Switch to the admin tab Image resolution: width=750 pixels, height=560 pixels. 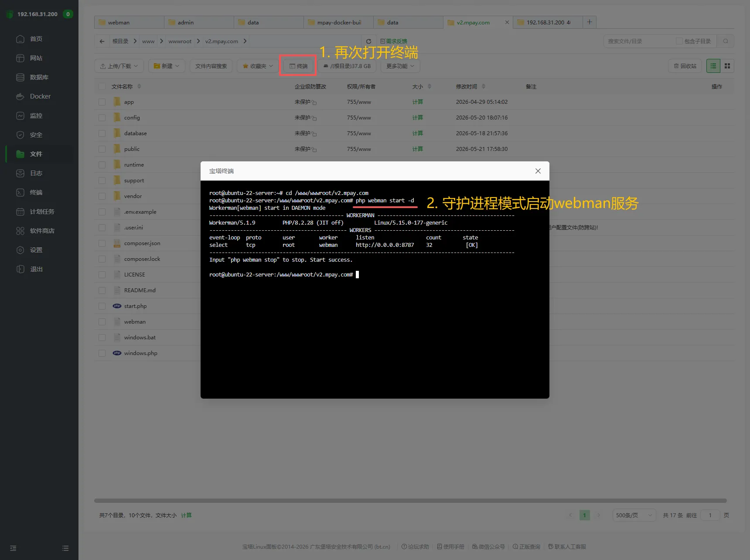199,22
